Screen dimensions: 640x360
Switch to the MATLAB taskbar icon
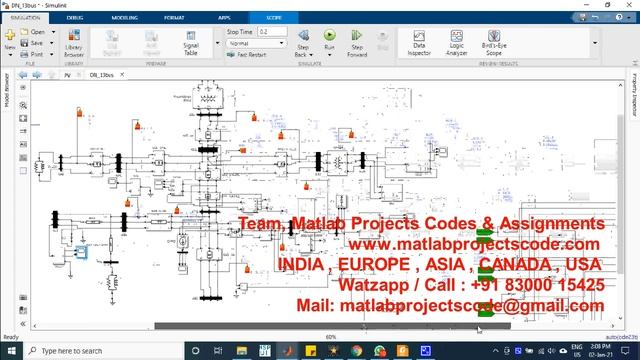pos(288,351)
